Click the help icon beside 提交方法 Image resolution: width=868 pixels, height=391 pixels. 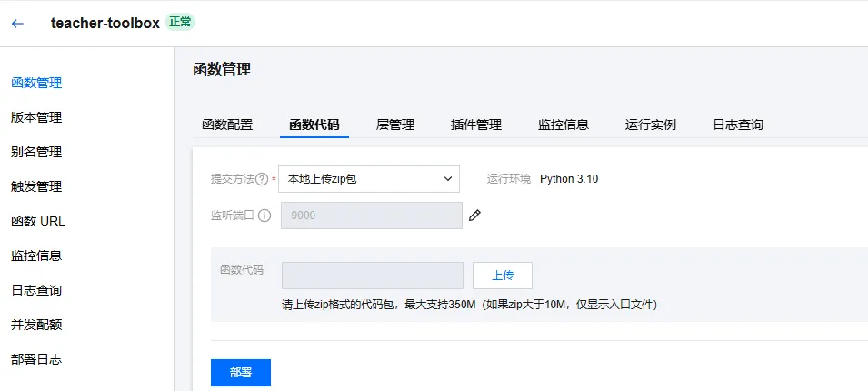click(261, 179)
